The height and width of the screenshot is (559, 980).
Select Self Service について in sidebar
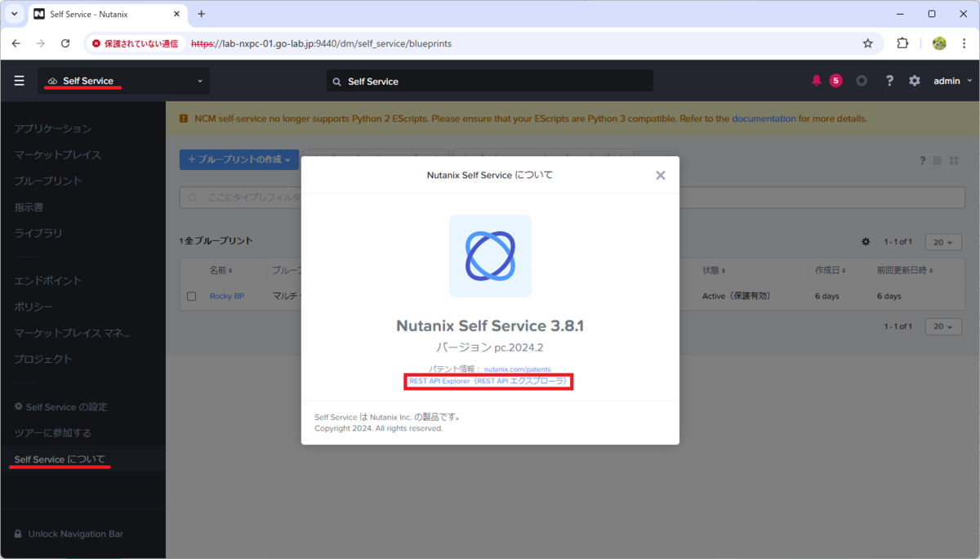60,459
